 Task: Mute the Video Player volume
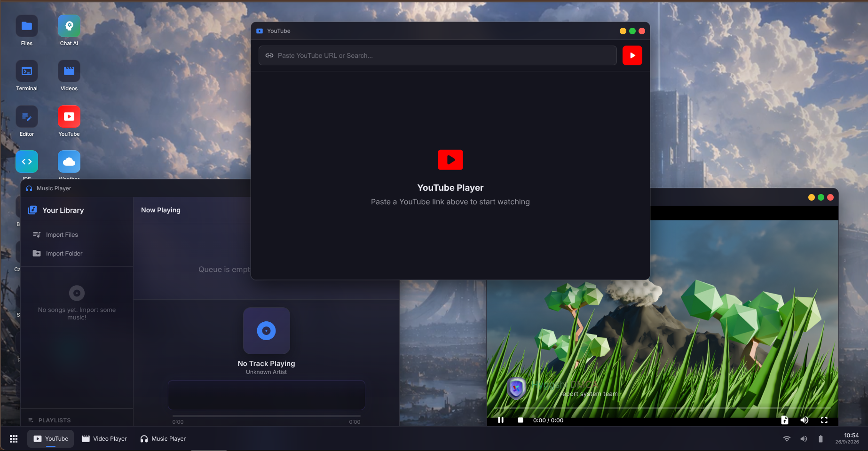(805, 420)
